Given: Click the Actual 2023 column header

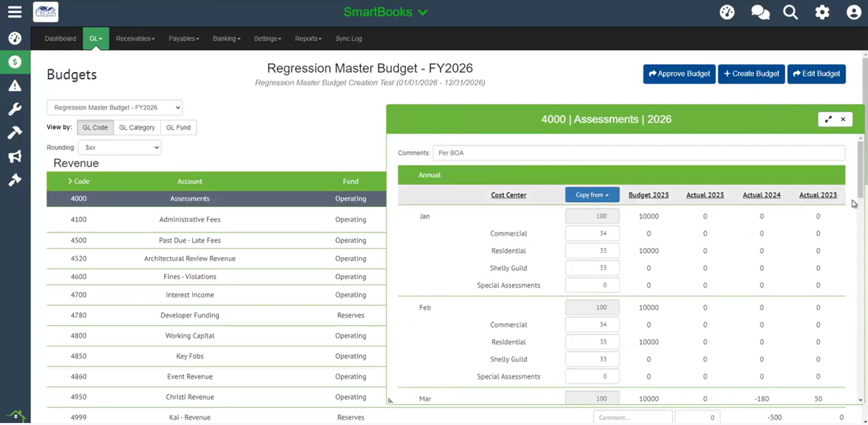Looking at the screenshot, I should (x=818, y=195).
